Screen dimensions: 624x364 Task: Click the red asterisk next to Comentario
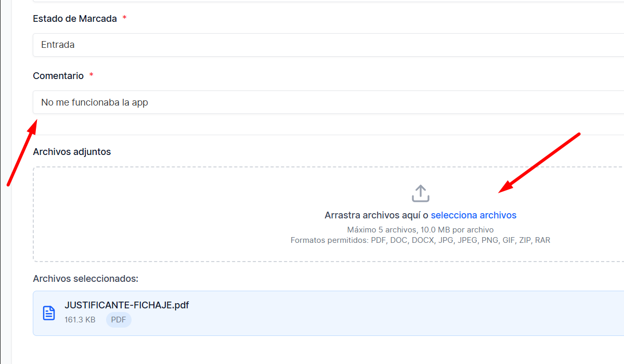[92, 76]
